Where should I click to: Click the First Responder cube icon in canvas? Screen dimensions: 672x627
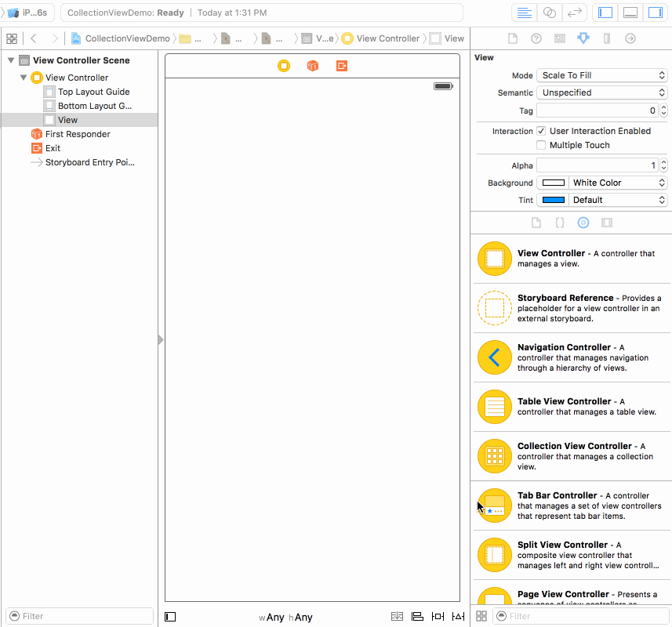coord(313,66)
